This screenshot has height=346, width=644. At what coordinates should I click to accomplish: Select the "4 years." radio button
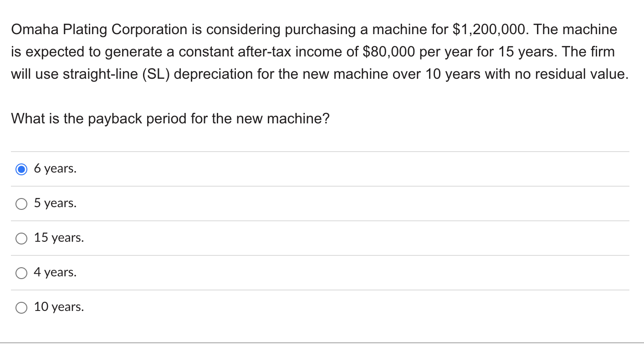(21, 273)
